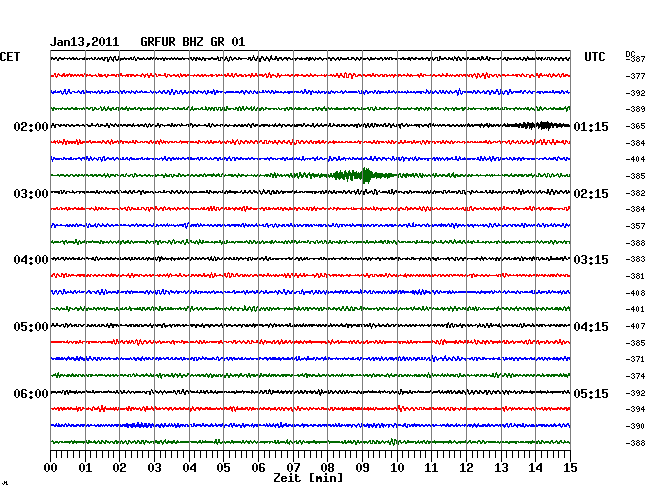Viewport: 650px width, 494px height.
Task: Click the DC offset value -401
Action: coord(635,309)
